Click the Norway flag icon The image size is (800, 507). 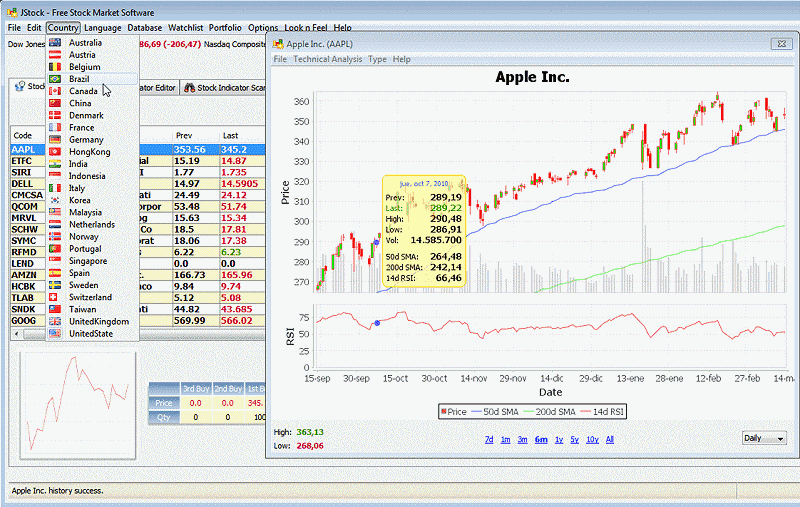(55, 236)
